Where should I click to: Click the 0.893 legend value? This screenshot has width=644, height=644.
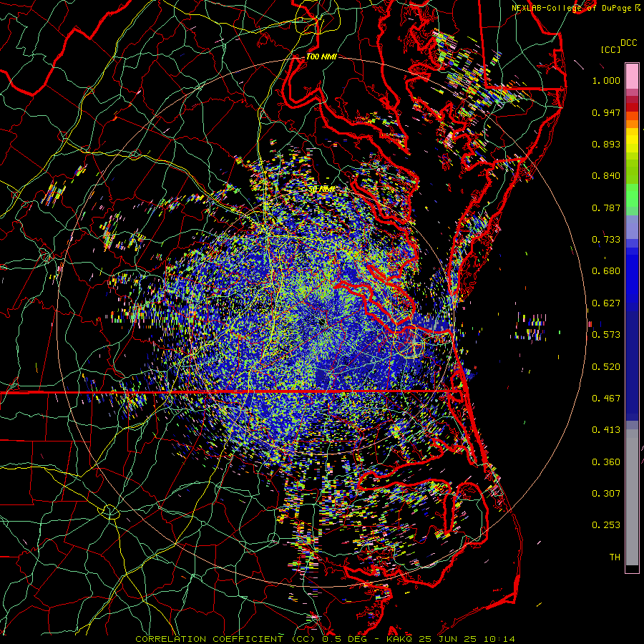606,144
